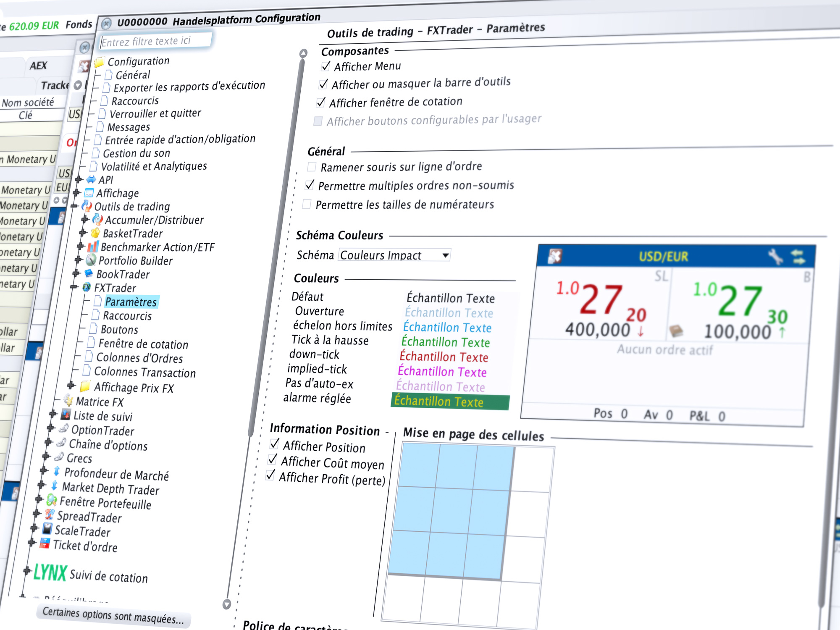Click the blue cell layout grid
The height and width of the screenshot is (630, 840).
tap(451, 512)
